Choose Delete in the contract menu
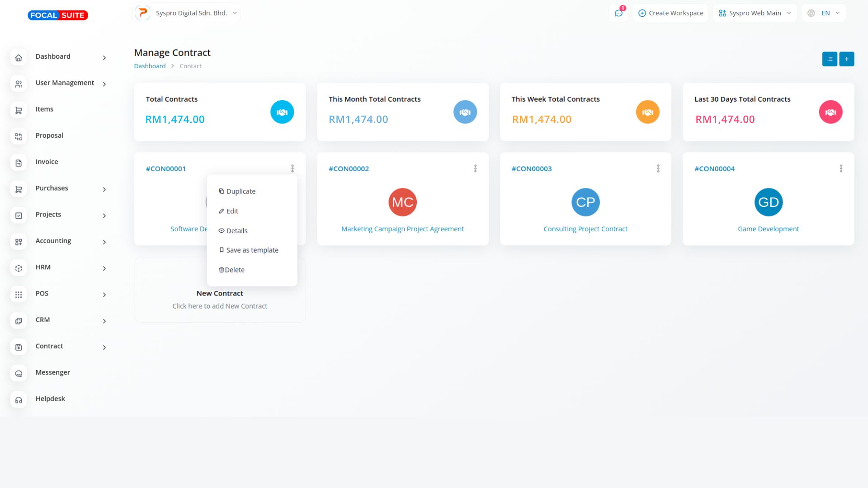The image size is (868, 488). click(234, 270)
